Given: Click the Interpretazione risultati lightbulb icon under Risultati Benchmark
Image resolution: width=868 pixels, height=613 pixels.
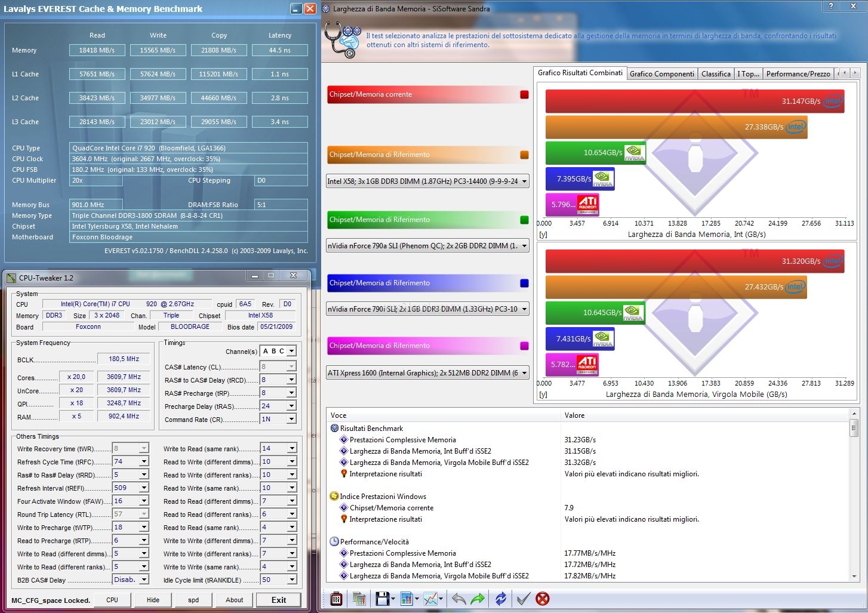Looking at the screenshot, I should (344, 473).
